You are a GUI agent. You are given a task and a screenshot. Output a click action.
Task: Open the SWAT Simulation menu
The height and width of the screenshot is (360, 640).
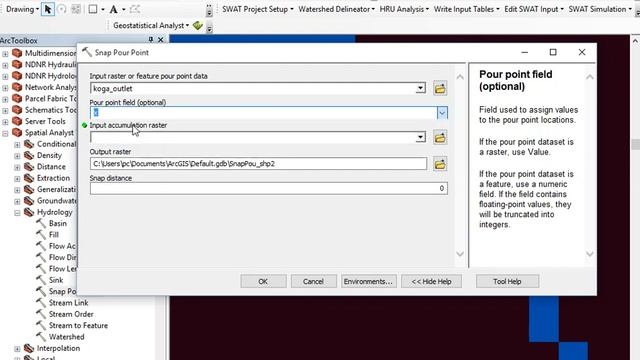600,9
